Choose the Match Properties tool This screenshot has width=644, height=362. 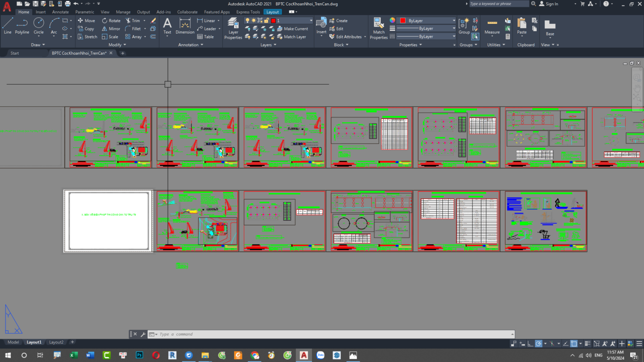pos(379,28)
